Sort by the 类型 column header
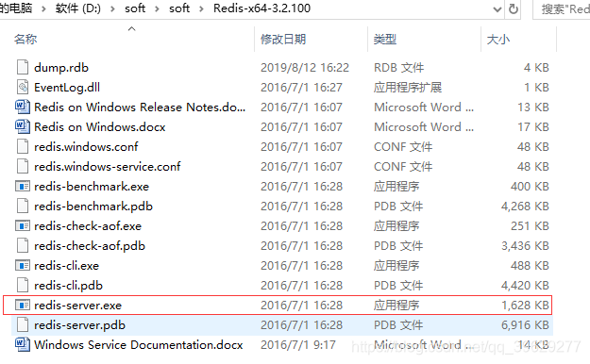 385,39
